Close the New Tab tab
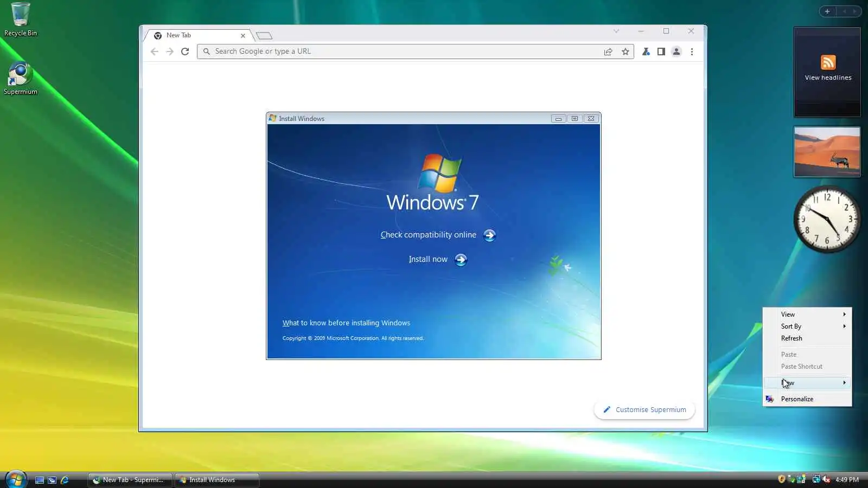868x488 pixels. click(x=243, y=36)
